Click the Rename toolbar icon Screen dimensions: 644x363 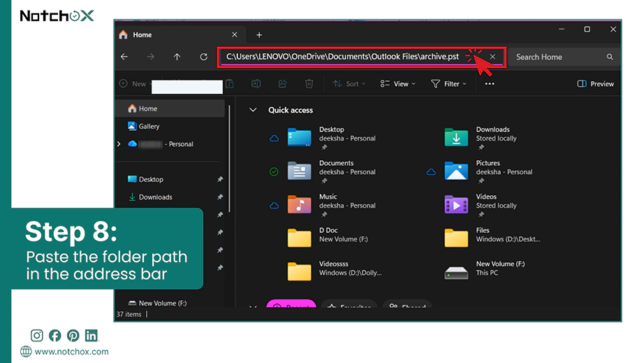[x=256, y=84]
